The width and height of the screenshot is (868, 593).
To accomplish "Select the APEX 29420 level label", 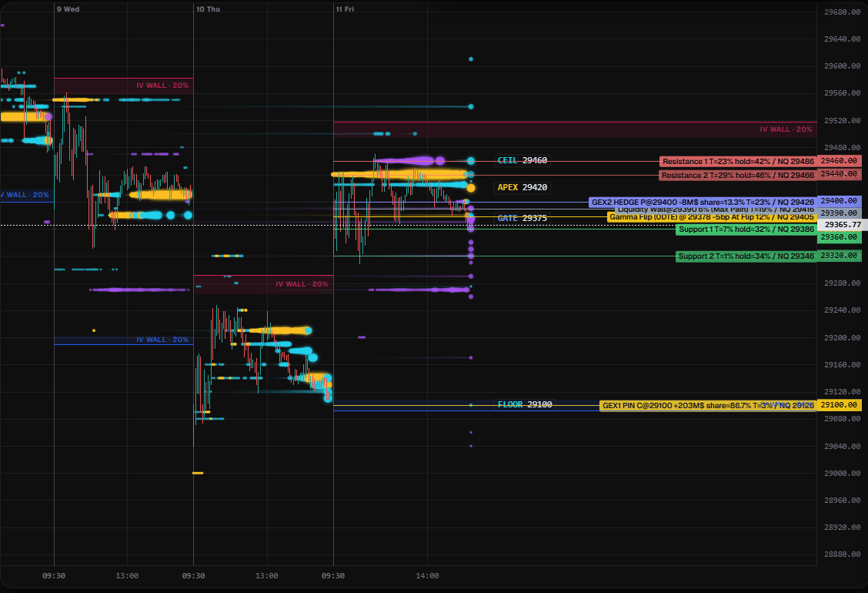I will click(x=522, y=187).
